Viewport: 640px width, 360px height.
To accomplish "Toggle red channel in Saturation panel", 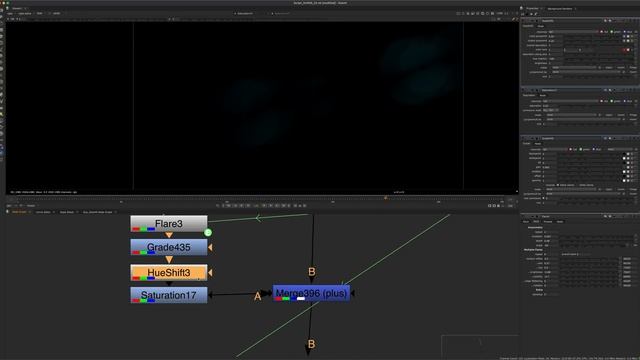I will (x=601, y=101).
